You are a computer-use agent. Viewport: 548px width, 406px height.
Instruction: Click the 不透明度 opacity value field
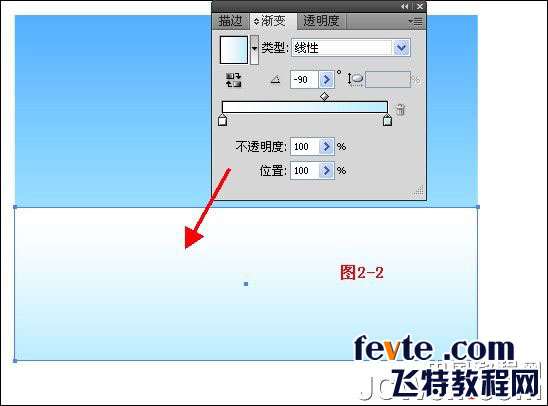pos(305,146)
